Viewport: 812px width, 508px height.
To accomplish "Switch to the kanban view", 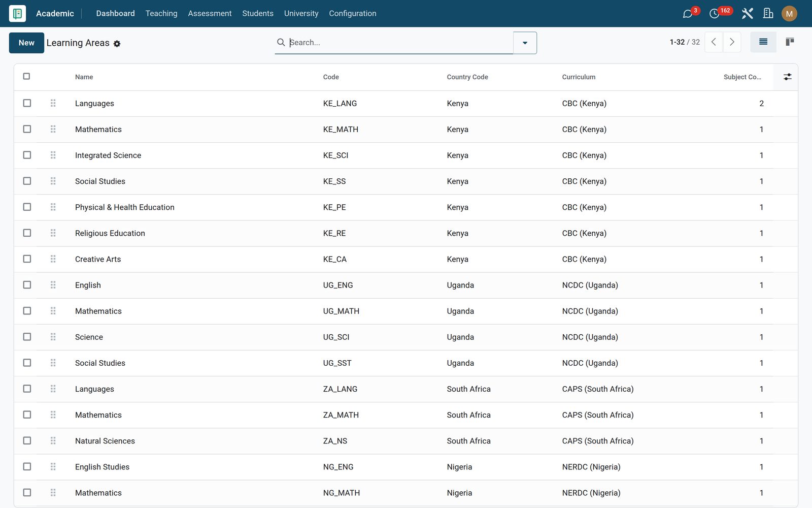I will 790,42.
